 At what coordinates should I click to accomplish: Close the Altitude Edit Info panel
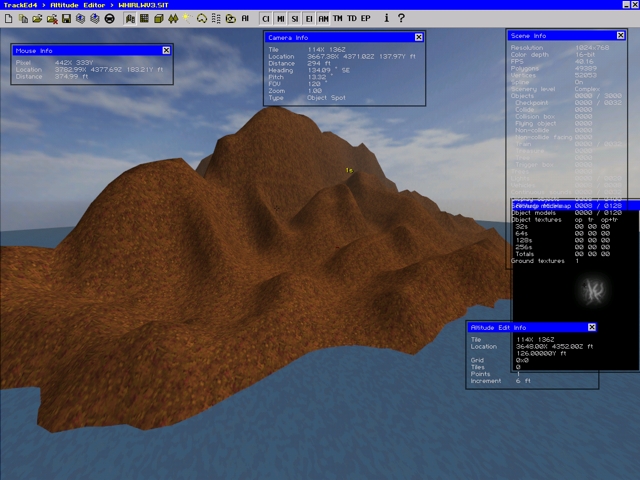tap(592, 327)
